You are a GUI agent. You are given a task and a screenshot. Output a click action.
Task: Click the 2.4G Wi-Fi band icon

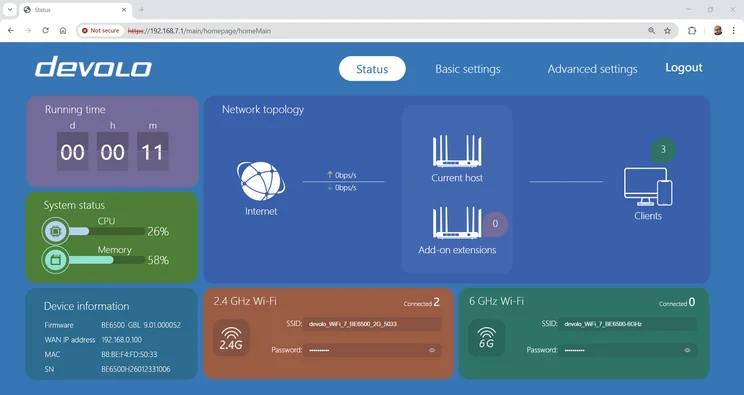[231, 338]
